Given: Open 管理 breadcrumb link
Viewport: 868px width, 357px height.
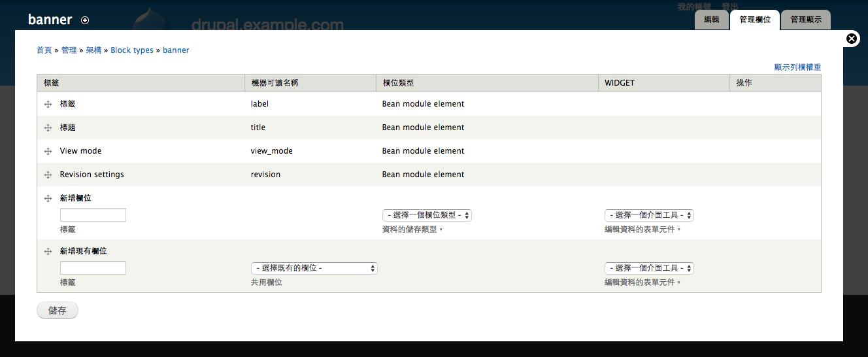Looking at the screenshot, I should tap(69, 50).
